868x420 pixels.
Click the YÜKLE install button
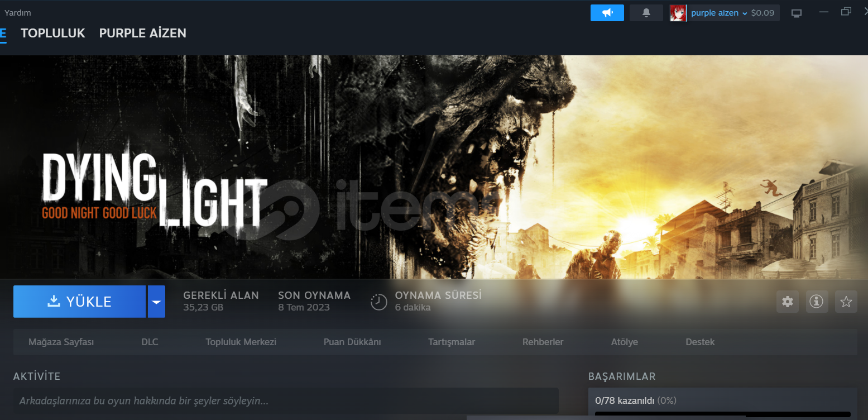pyautogui.click(x=79, y=302)
